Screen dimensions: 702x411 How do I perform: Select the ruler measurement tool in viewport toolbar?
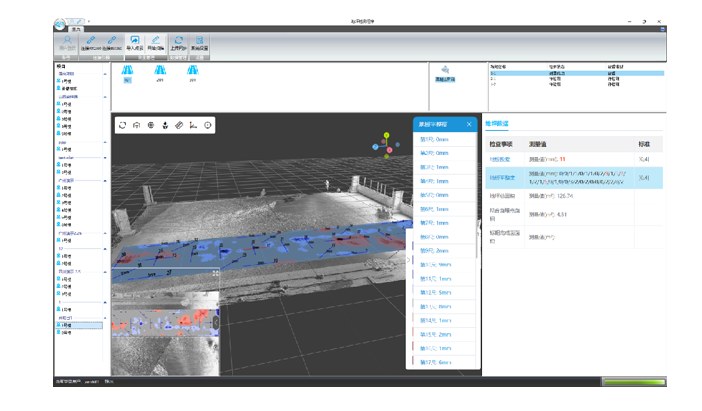coord(179,125)
